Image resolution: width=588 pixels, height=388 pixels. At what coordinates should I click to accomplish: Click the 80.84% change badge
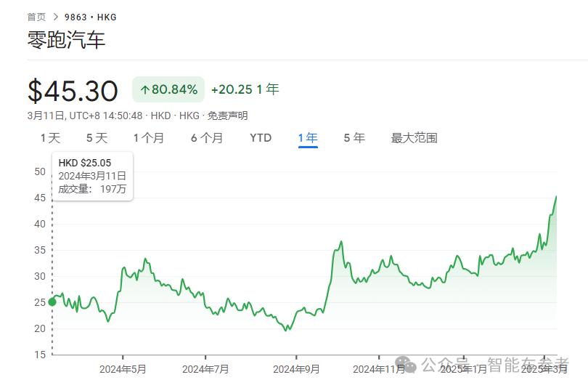pos(168,90)
